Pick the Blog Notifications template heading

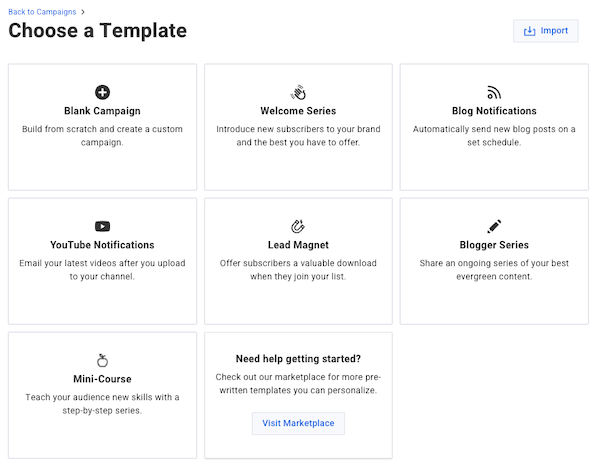pyautogui.click(x=494, y=111)
